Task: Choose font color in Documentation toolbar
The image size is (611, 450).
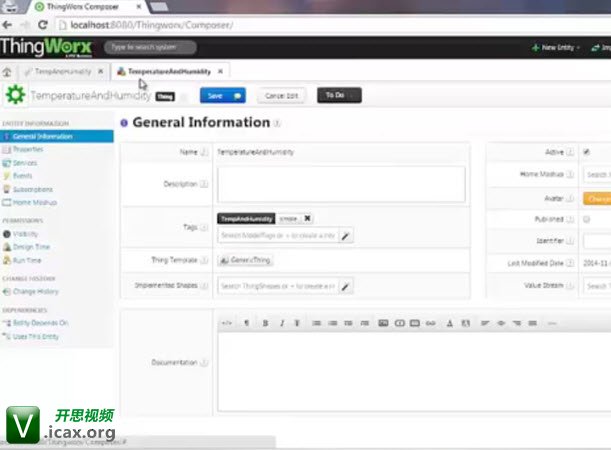Action: tap(450, 323)
